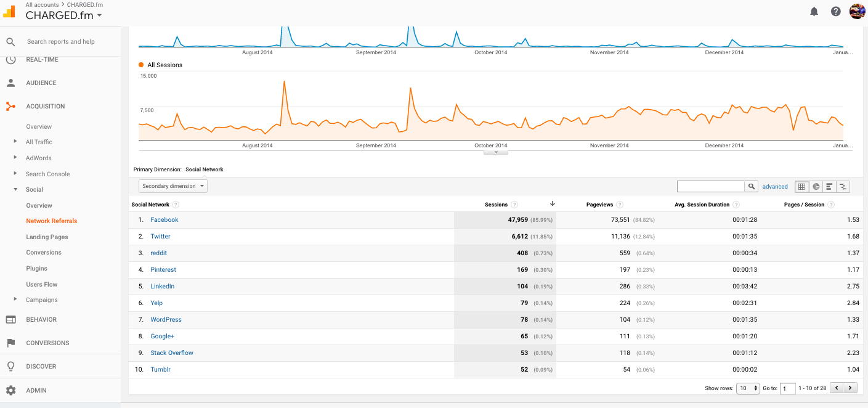Click the Audience person icon
The height and width of the screenshot is (408, 868).
click(x=10, y=83)
